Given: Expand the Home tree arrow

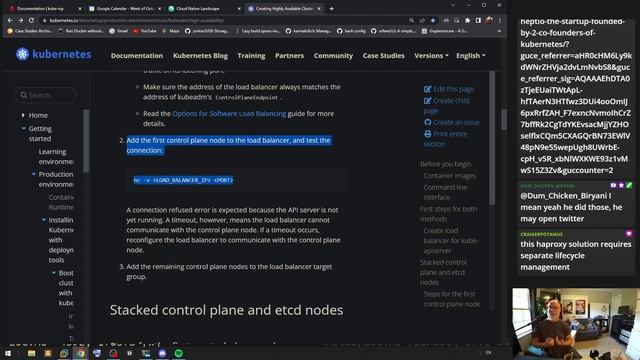Looking at the screenshot, I should (23, 116).
